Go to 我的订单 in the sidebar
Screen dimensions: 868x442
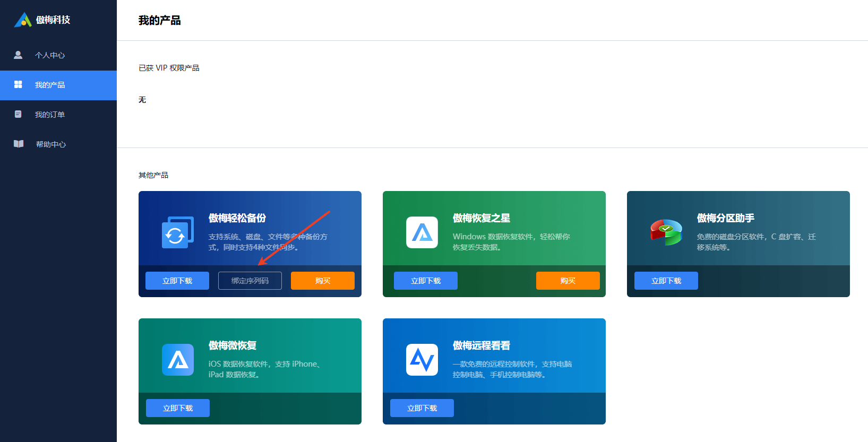[x=50, y=115]
